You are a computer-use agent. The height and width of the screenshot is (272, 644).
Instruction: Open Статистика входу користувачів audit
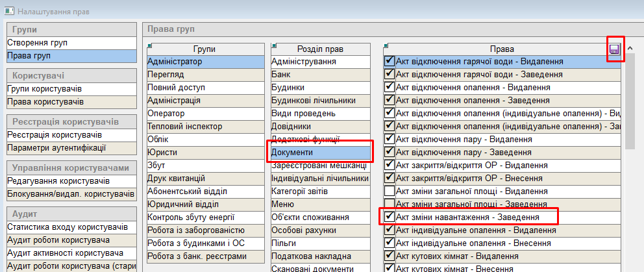coord(68,227)
